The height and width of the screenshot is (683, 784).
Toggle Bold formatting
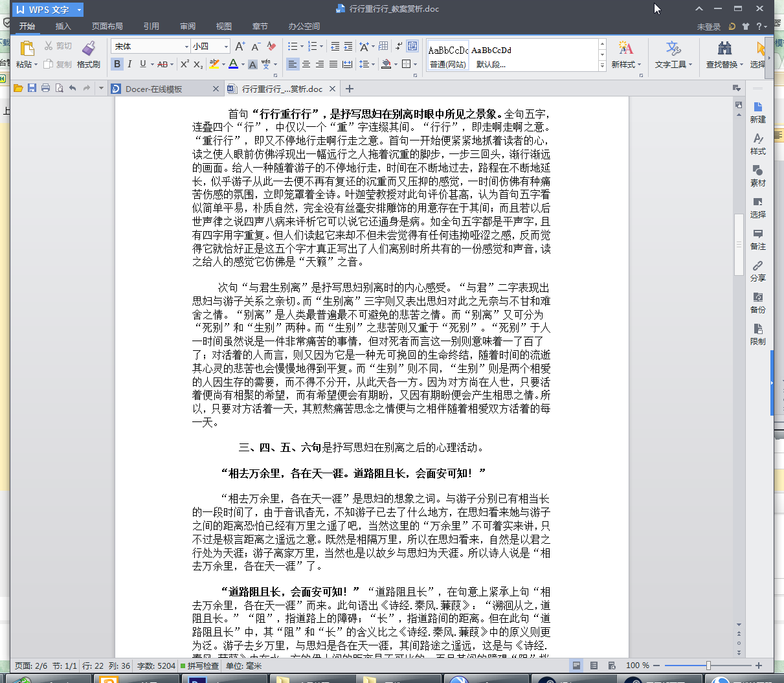(x=117, y=64)
